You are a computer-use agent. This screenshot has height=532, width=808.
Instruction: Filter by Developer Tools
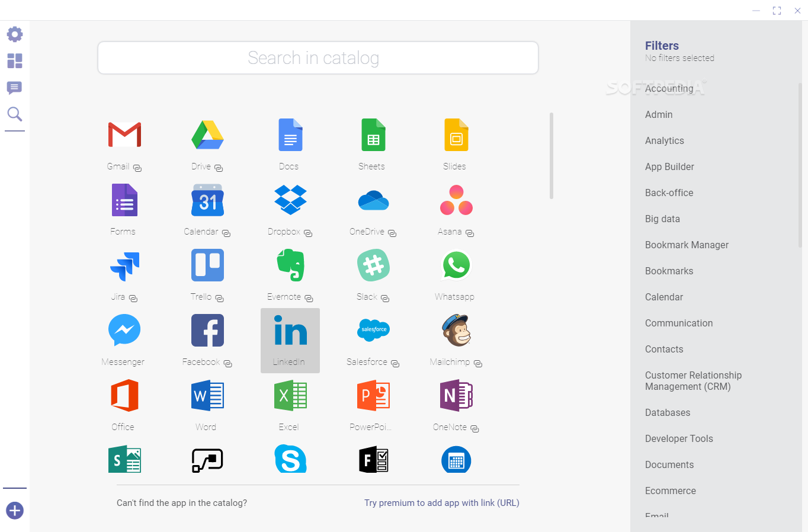pos(679,438)
